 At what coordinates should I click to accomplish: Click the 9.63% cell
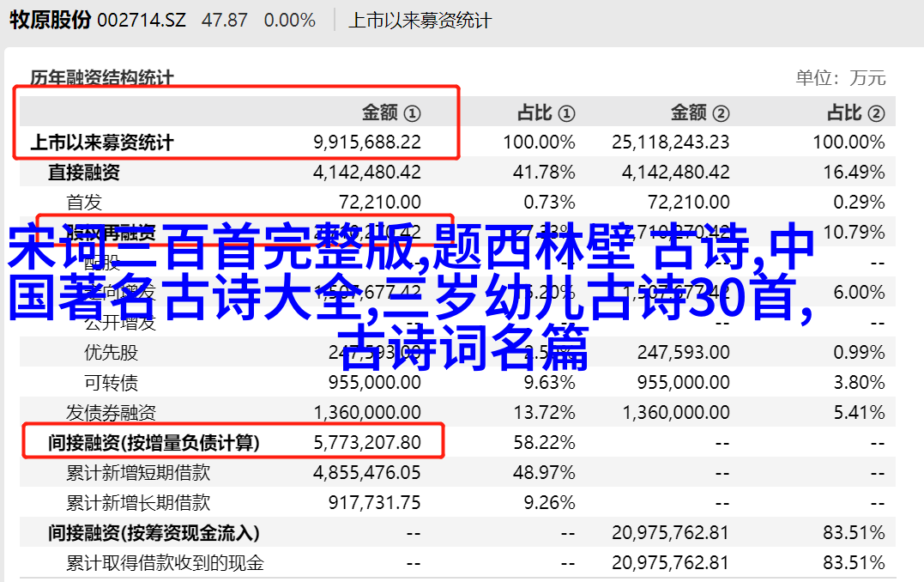coord(549,383)
